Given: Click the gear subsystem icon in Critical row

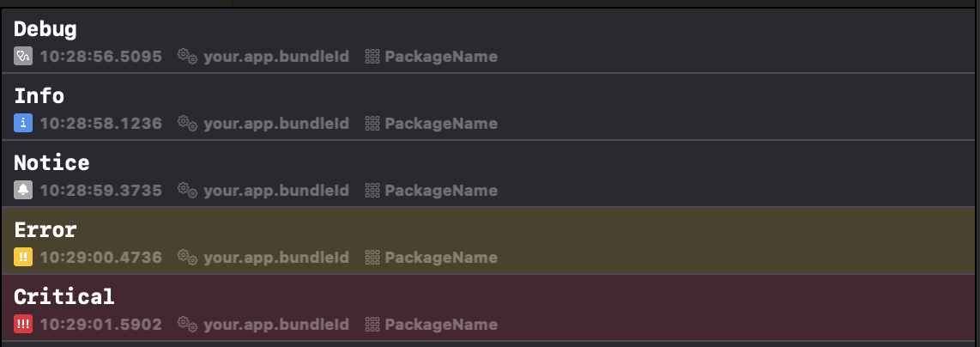Looking at the screenshot, I should point(187,324).
